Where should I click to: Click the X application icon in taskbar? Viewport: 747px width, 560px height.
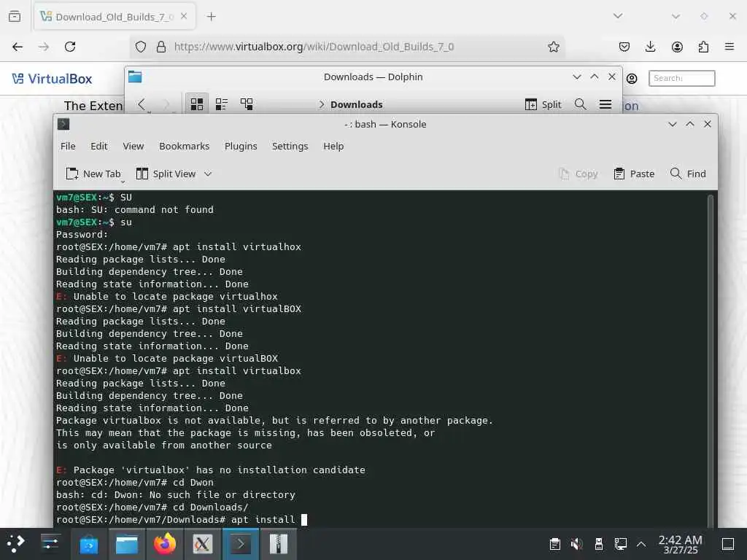tap(203, 544)
